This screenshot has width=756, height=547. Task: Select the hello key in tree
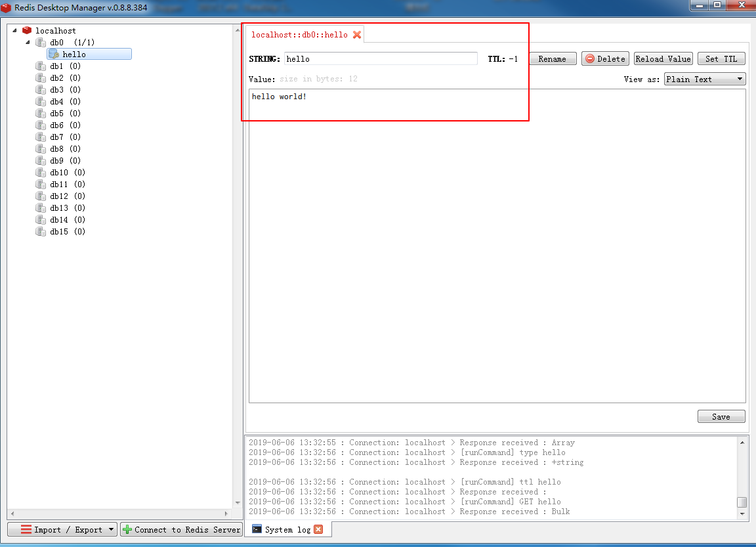click(x=89, y=54)
